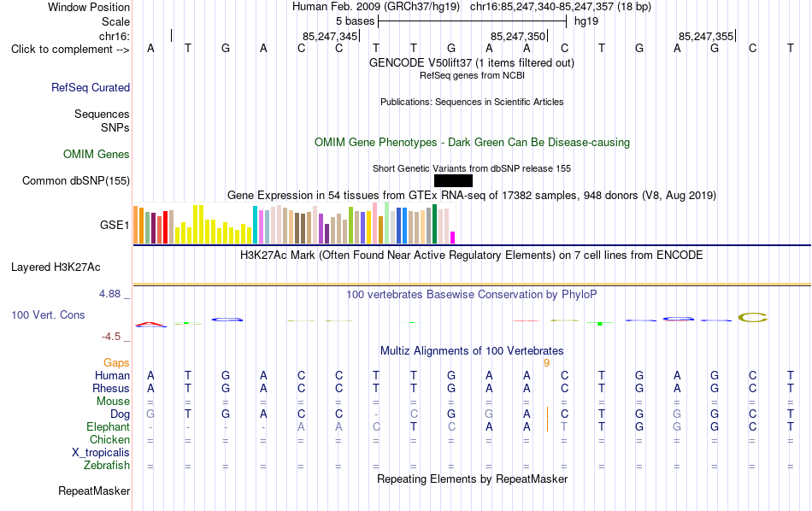This screenshot has height=511, width=812.
Task: Click the 'RefSeq genes from NCBI' title
Action: coord(473,75)
